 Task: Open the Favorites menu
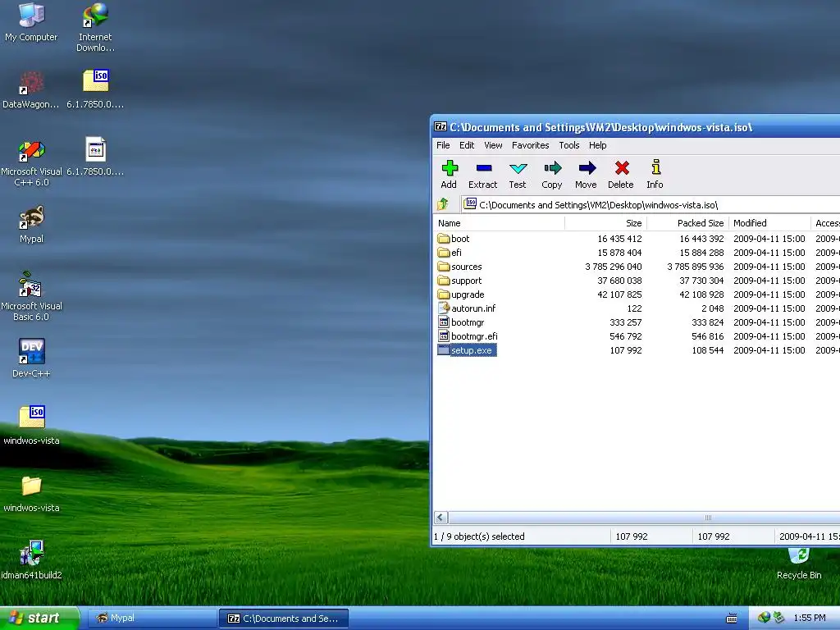(x=531, y=145)
